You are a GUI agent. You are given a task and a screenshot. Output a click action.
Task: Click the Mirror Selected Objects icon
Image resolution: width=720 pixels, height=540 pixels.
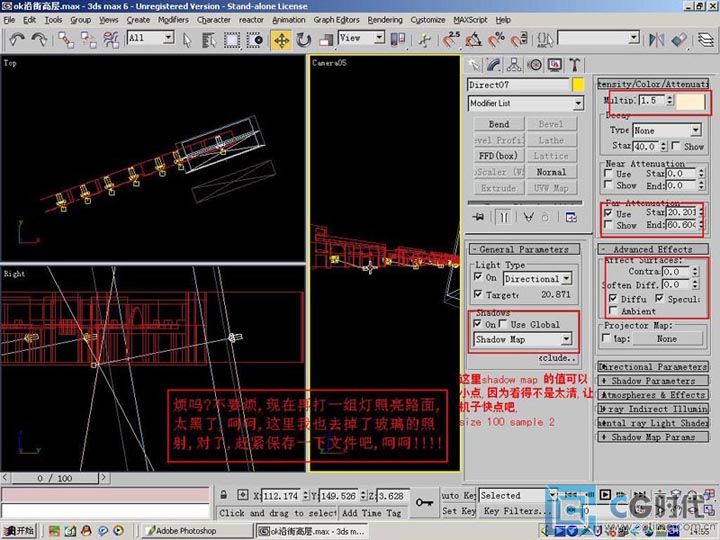tap(657, 40)
